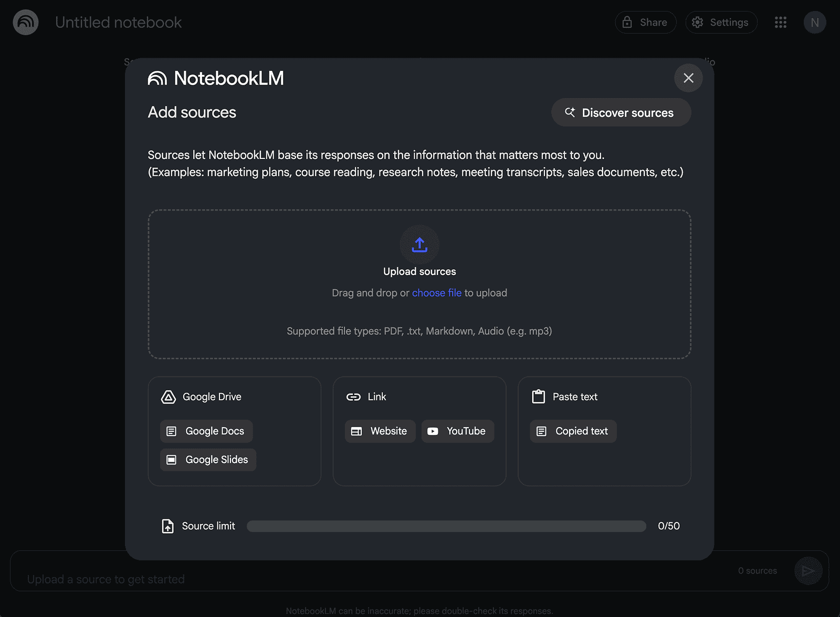Click the NotebookLM logo in the page header
The image size is (840, 617).
[x=26, y=23]
